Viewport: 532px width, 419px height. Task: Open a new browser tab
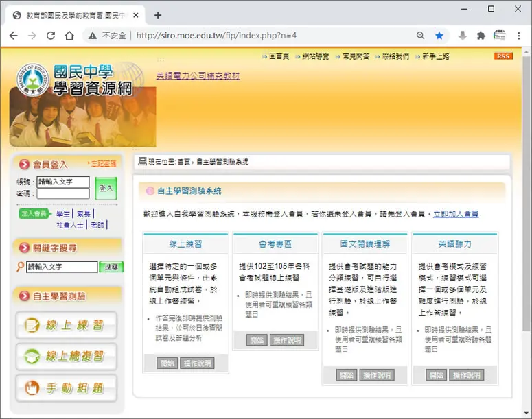(x=157, y=15)
